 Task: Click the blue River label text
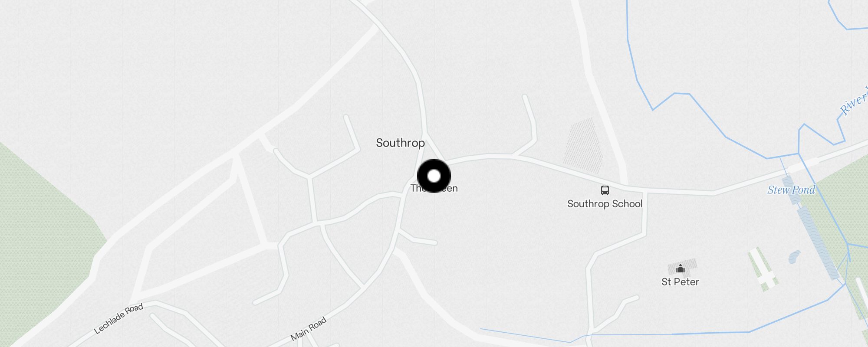(854, 101)
